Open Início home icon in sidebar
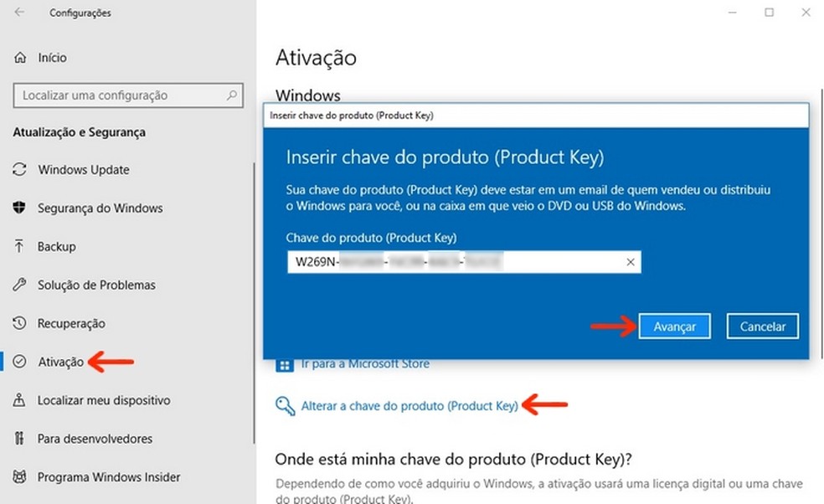The width and height of the screenshot is (824, 504). (x=21, y=58)
